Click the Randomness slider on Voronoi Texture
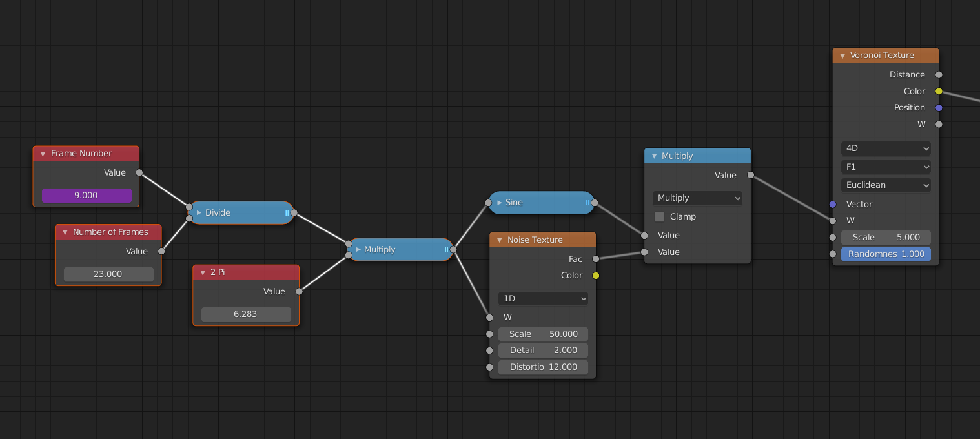 tap(885, 254)
